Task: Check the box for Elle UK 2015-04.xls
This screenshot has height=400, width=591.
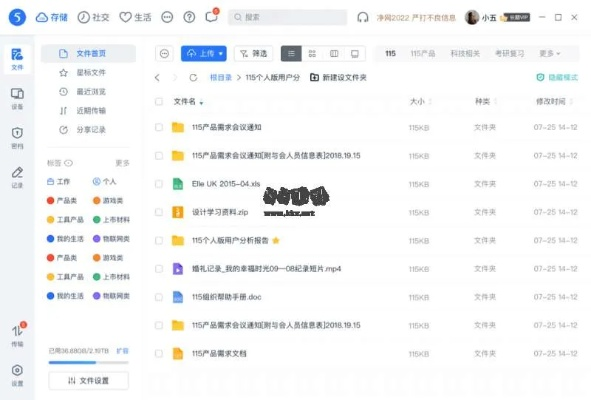Action: [x=159, y=184]
